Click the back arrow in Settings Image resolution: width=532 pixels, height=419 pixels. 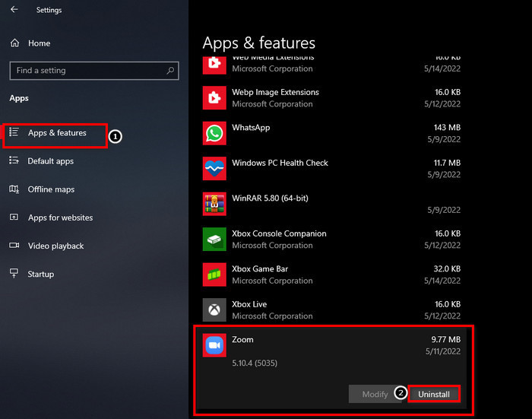coord(14,10)
